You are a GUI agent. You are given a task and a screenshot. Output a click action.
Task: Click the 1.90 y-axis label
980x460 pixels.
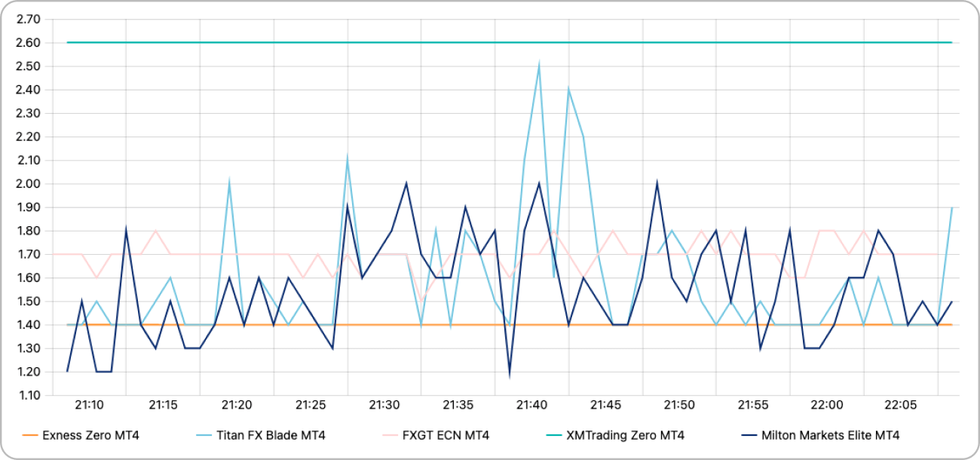pos(29,207)
